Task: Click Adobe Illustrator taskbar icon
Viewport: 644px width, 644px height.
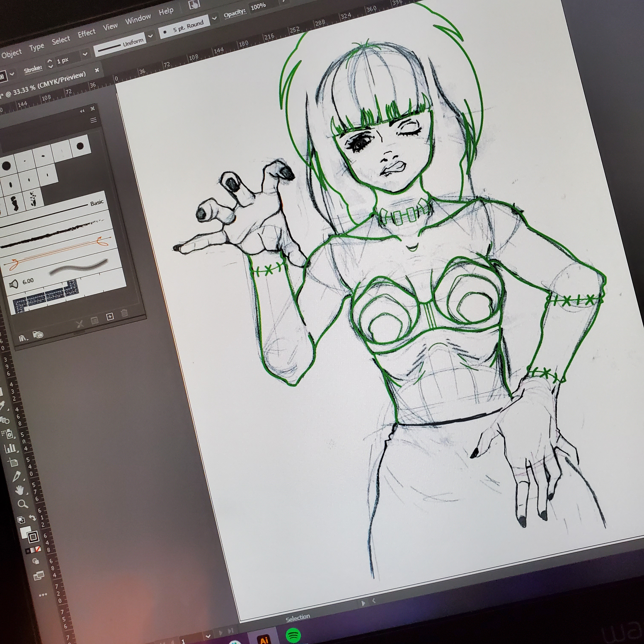Action: click(264, 639)
